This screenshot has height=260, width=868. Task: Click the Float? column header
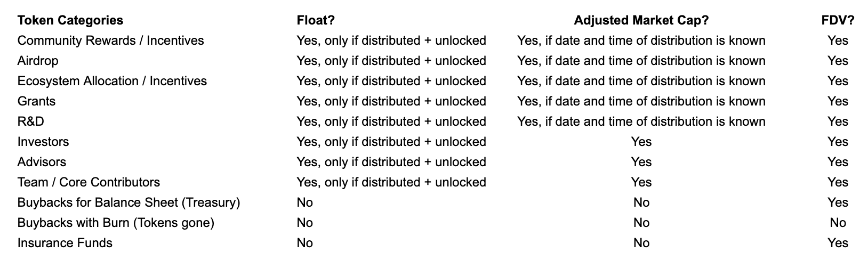[x=316, y=20]
